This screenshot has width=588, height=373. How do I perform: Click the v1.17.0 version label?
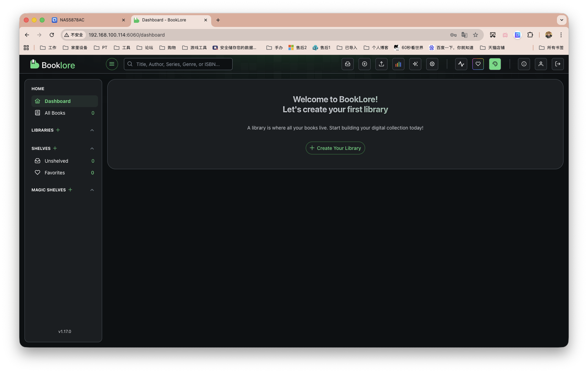click(65, 332)
